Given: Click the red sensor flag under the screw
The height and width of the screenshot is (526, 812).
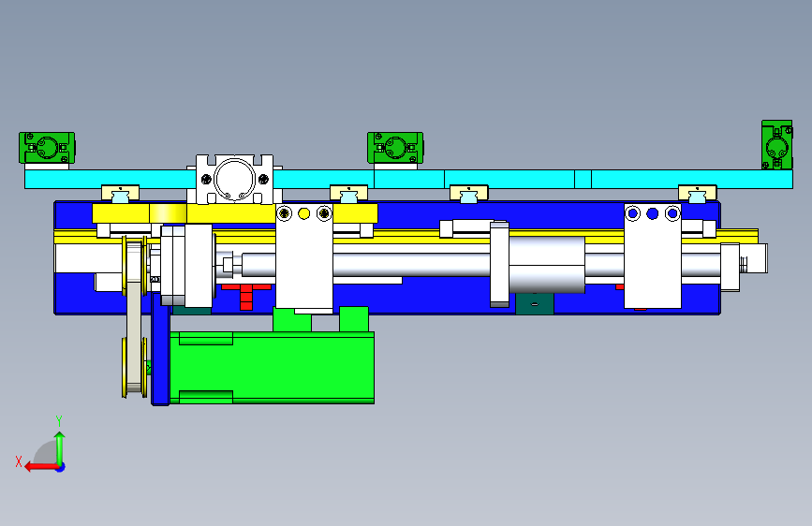Looking at the screenshot, I should click(246, 297).
